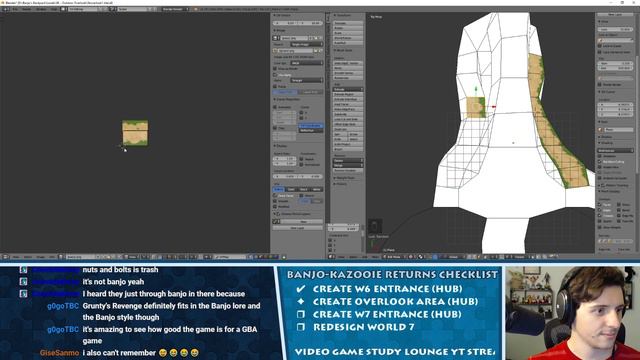This screenshot has width=640, height=360.
Task: Click Extrude Region in tool shelf
Action: (348, 94)
